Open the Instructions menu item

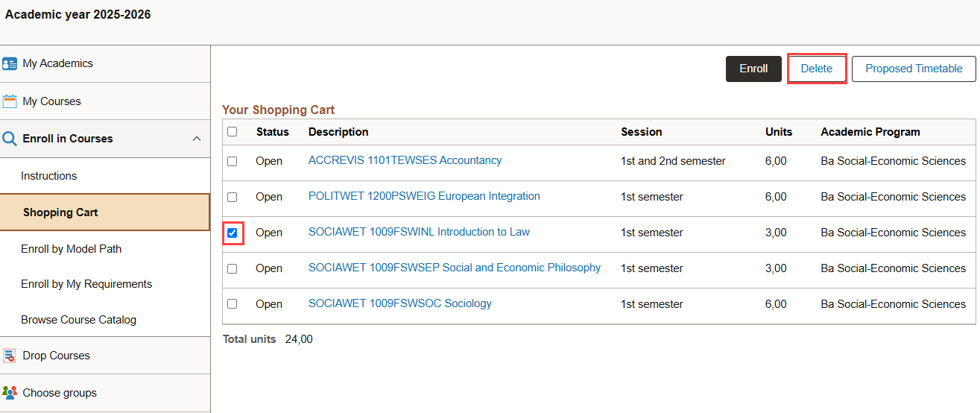49,176
